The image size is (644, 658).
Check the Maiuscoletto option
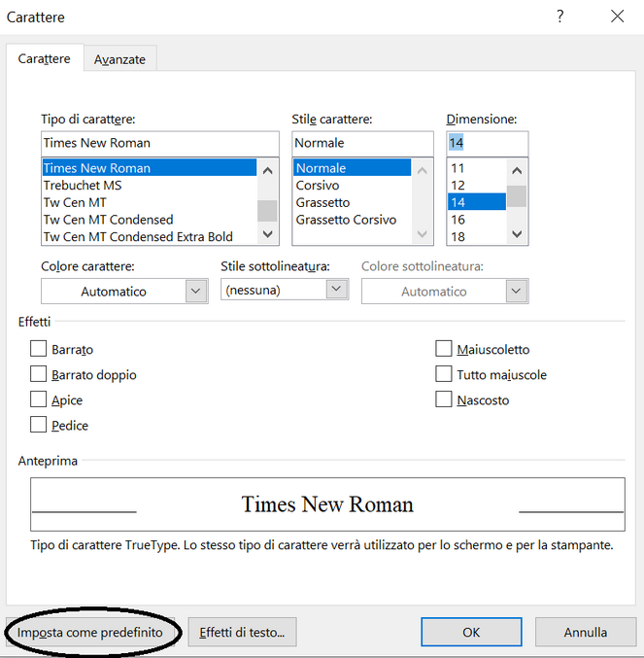coord(444,349)
